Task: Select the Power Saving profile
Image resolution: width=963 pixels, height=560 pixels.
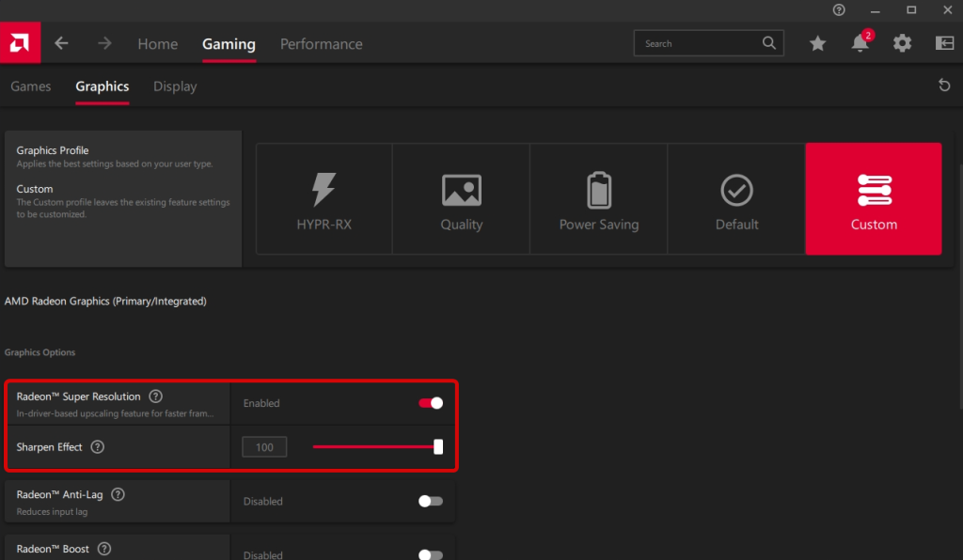Action: click(x=598, y=199)
